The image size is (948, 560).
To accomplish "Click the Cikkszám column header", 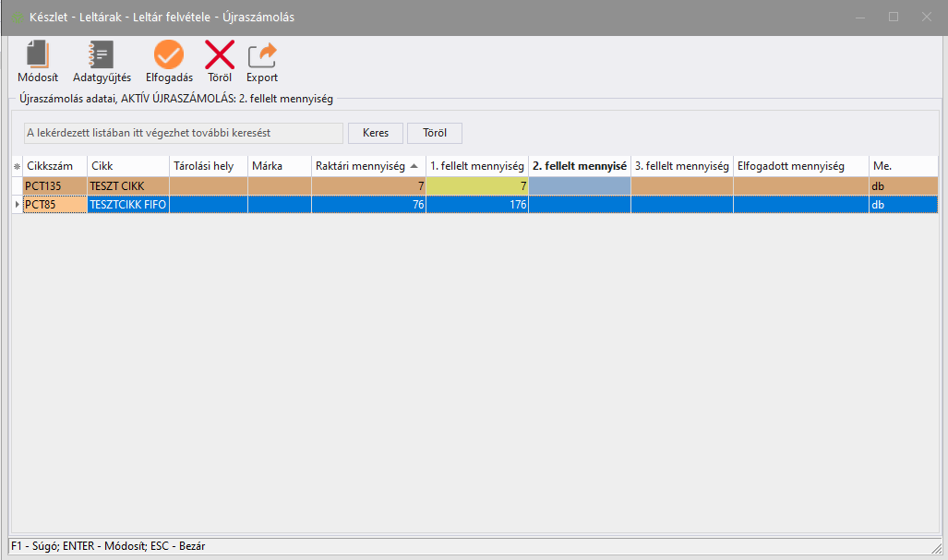I will tap(54, 166).
